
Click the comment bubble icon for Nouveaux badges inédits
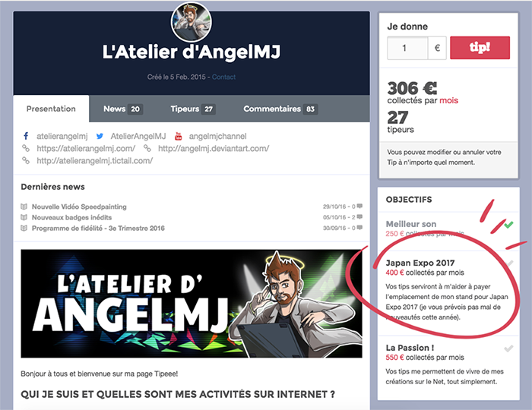[359, 217]
